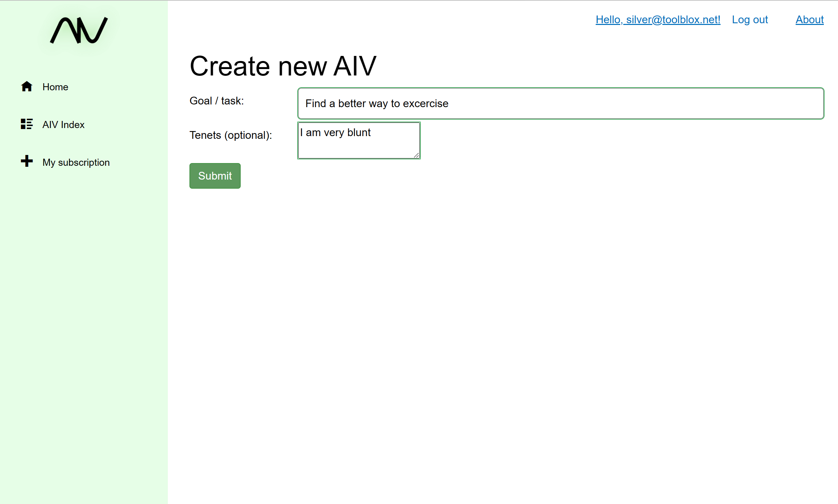This screenshot has height=504, width=838.
Task: Click the plus icon beside My subscription
Action: point(27,161)
